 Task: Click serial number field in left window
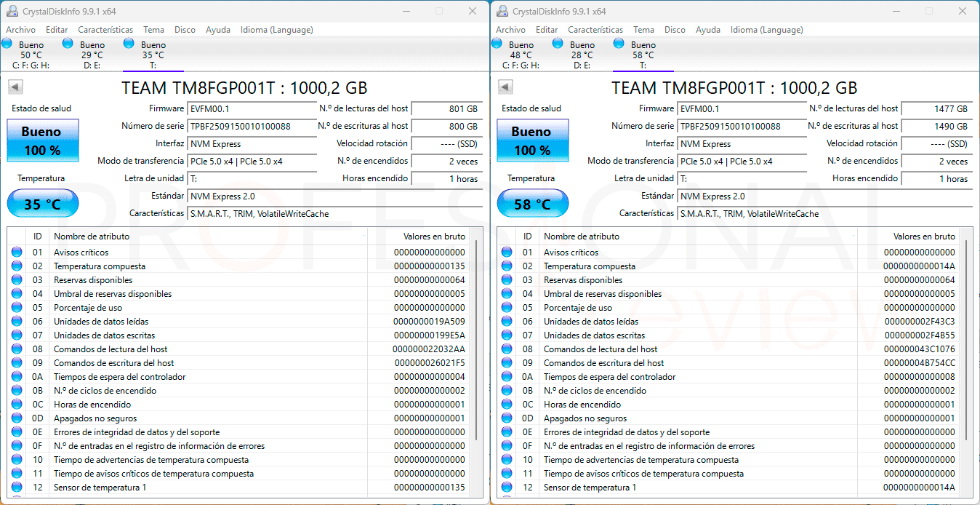pos(252,126)
